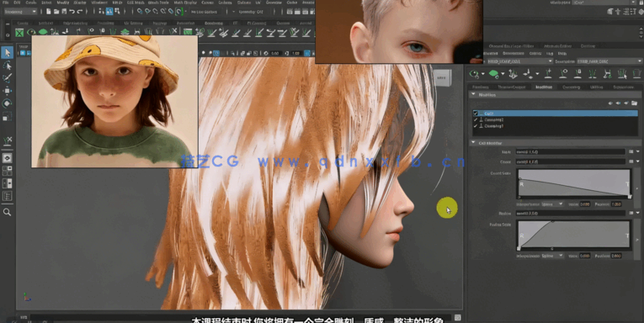Switch to the Curves shelf tab

coord(23,24)
